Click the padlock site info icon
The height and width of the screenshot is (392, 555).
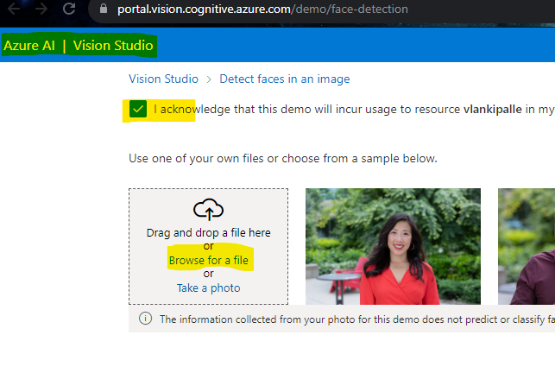(x=104, y=8)
